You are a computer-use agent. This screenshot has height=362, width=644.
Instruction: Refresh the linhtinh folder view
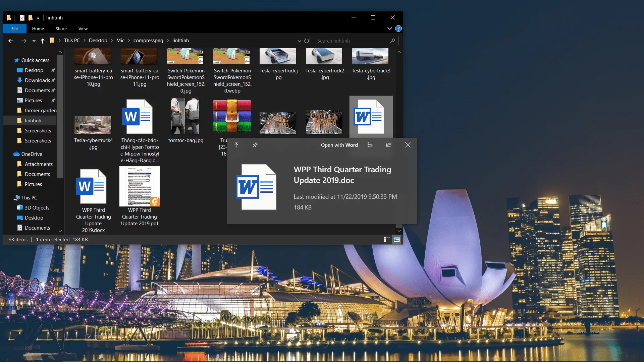[307, 41]
